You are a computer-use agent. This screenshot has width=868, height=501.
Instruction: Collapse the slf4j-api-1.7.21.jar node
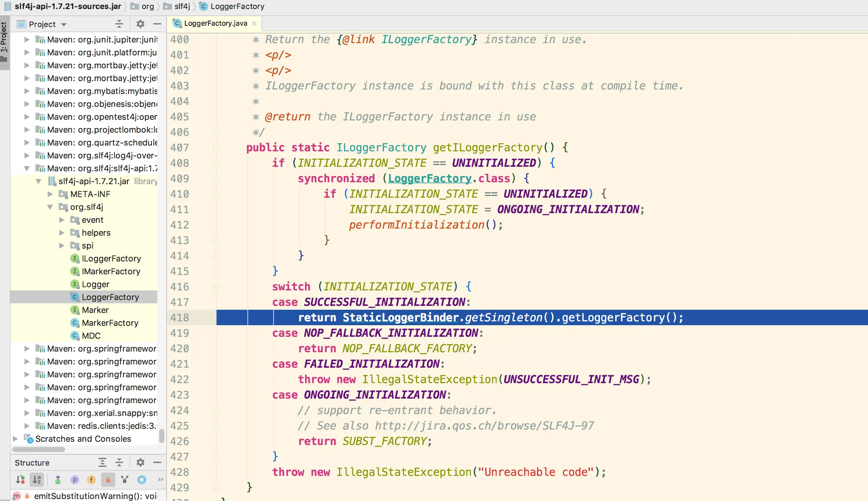point(38,181)
